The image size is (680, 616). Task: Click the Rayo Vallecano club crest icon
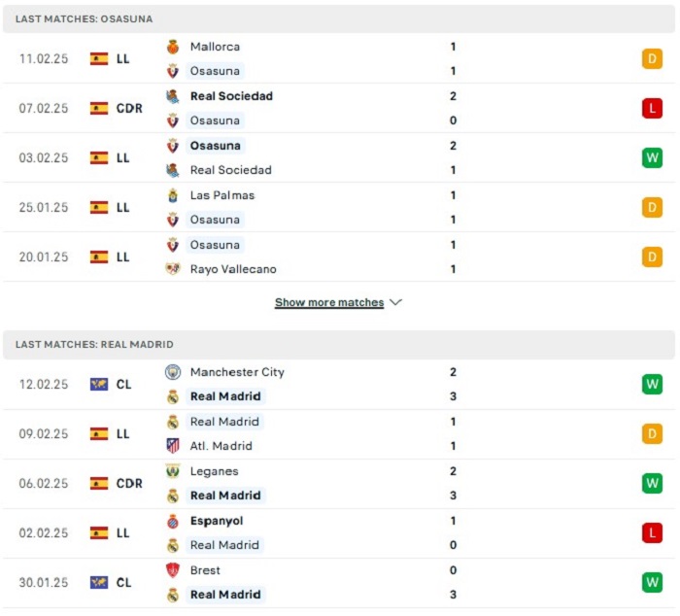pyautogui.click(x=173, y=269)
